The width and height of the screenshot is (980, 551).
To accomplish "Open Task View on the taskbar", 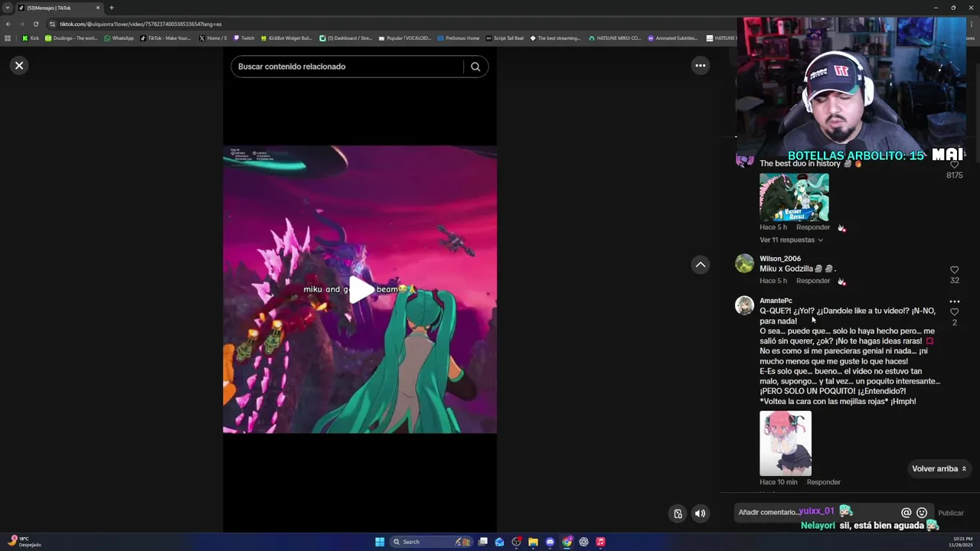I will point(483,542).
